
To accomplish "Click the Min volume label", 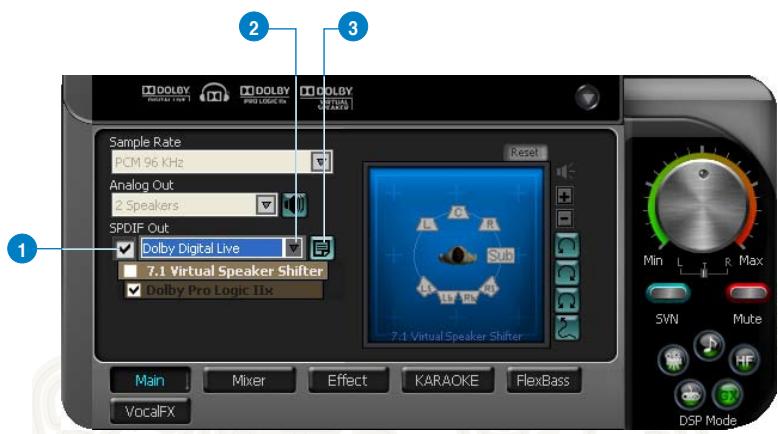I will pyautogui.click(x=653, y=260).
